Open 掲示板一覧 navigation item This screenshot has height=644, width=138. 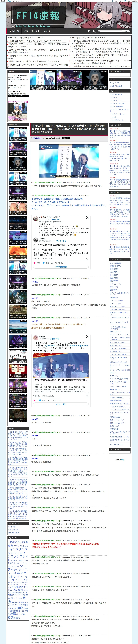point(14,31)
